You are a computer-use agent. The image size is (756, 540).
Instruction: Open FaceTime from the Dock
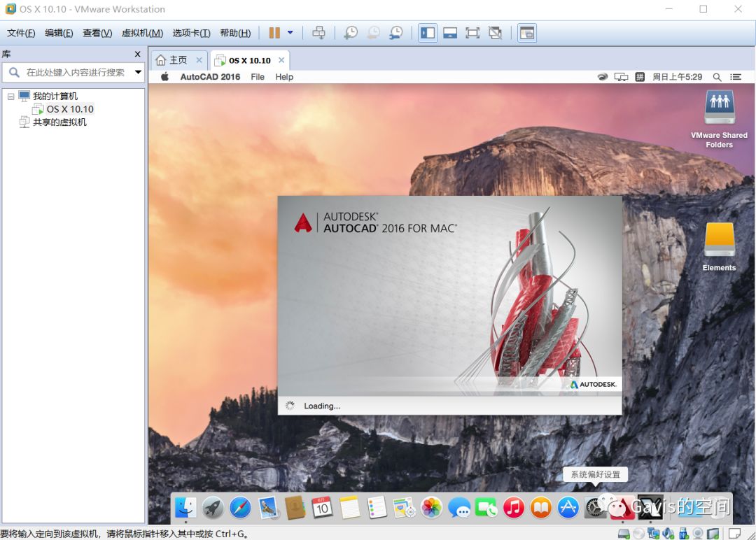point(486,508)
